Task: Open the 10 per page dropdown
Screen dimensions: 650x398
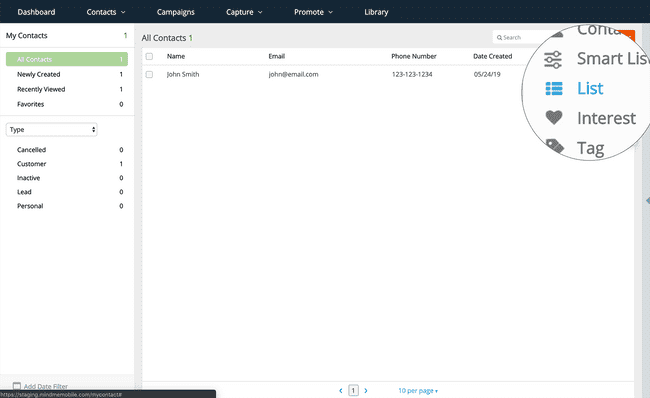Action: [x=418, y=391]
